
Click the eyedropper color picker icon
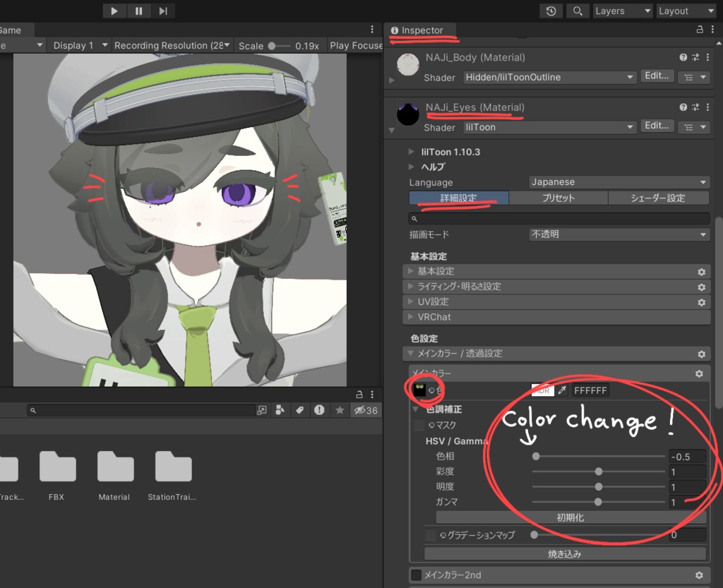[561, 390]
